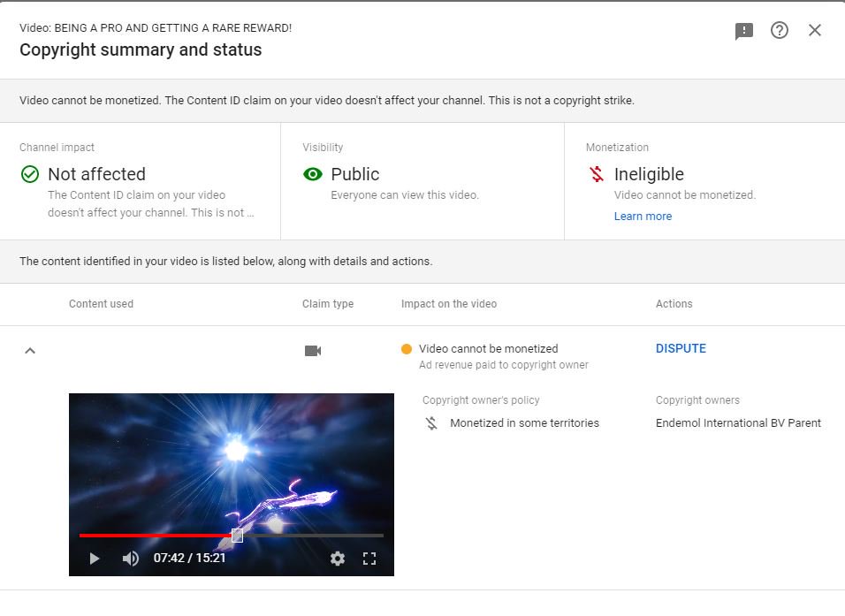
Task: Collapse the claim details row chevron
Action: coord(30,351)
